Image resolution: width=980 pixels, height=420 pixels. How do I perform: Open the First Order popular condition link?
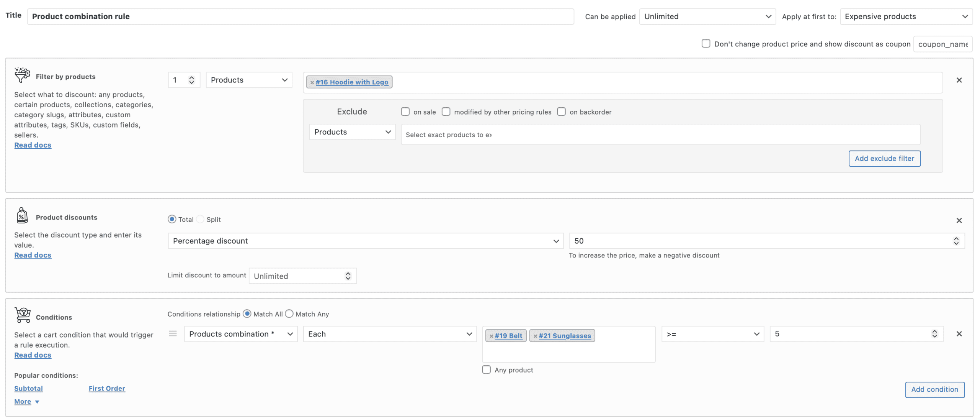(x=107, y=388)
